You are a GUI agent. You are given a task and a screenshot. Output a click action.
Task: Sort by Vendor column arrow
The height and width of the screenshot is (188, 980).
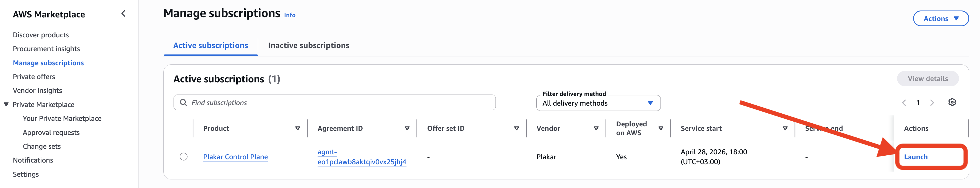(x=596, y=129)
